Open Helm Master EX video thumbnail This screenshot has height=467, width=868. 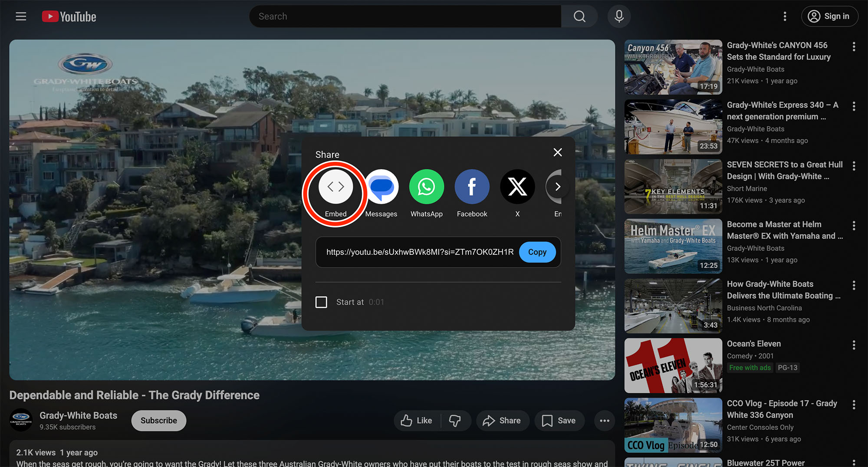click(x=673, y=246)
